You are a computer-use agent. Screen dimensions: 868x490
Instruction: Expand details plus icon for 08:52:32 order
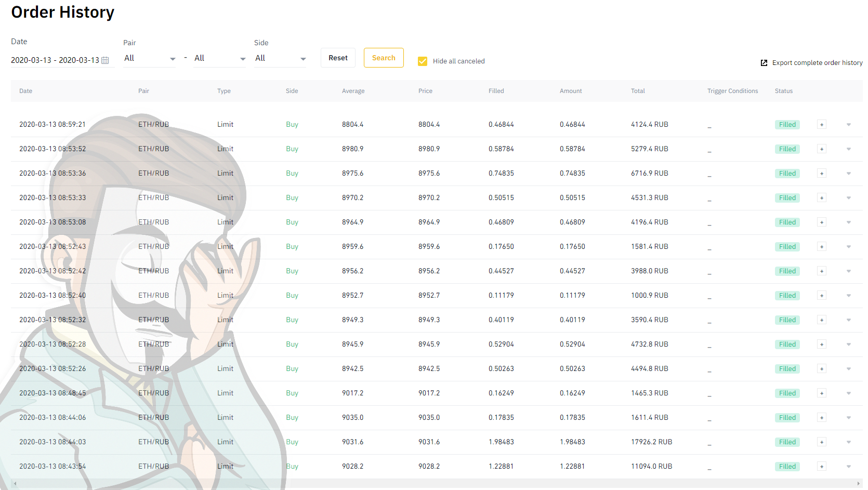(x=822, y=320)
